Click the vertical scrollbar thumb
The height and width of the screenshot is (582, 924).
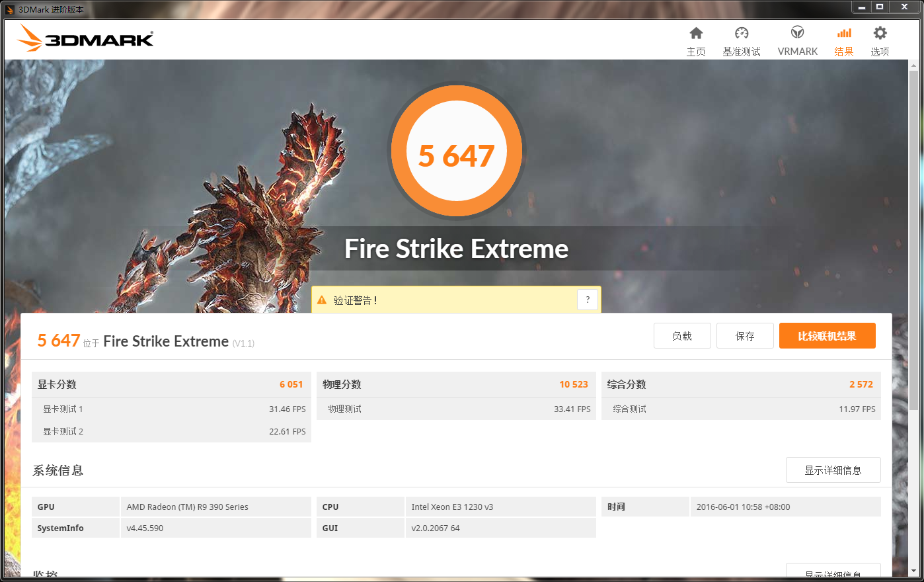[x=914, y=241]
